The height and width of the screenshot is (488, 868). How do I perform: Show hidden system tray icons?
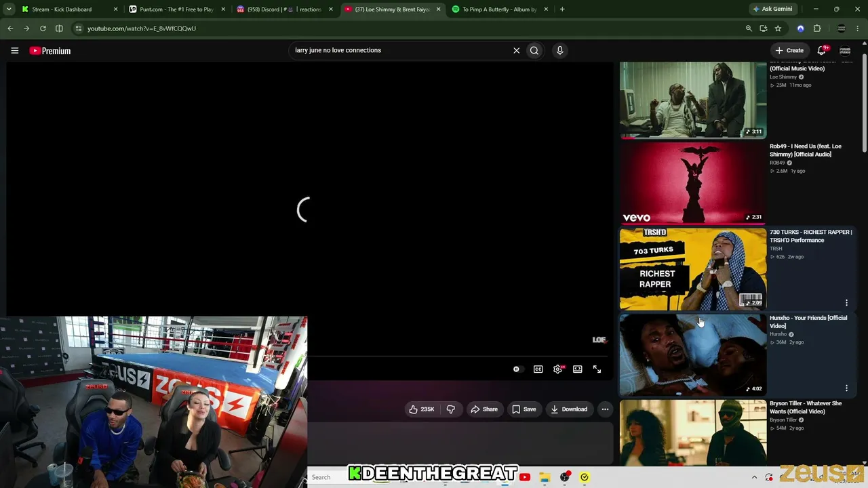pos(754,477)
